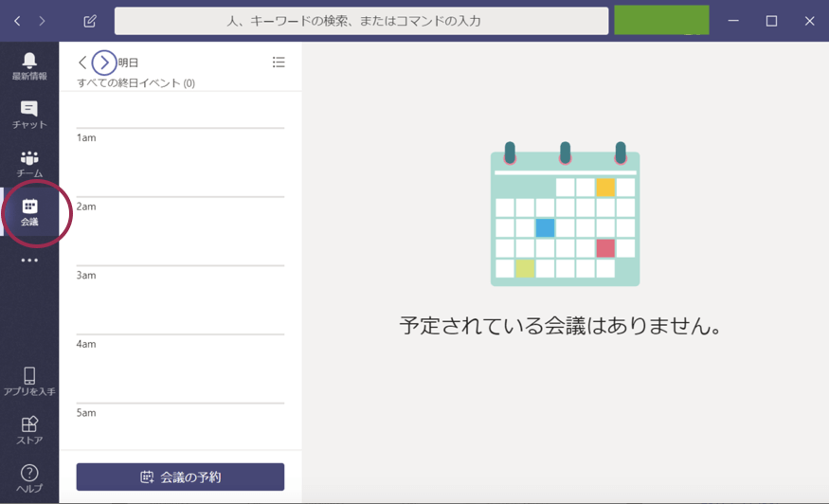Open the three-dots more apps menu
The width and height of the screenshot is (829, 504).
pyautogui.click(x=29, y=261)
